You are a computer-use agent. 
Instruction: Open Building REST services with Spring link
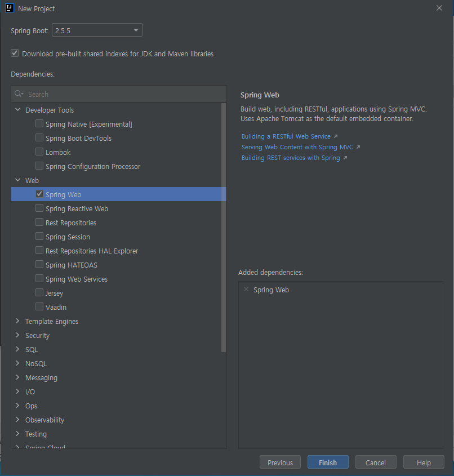tap(291, 158)
